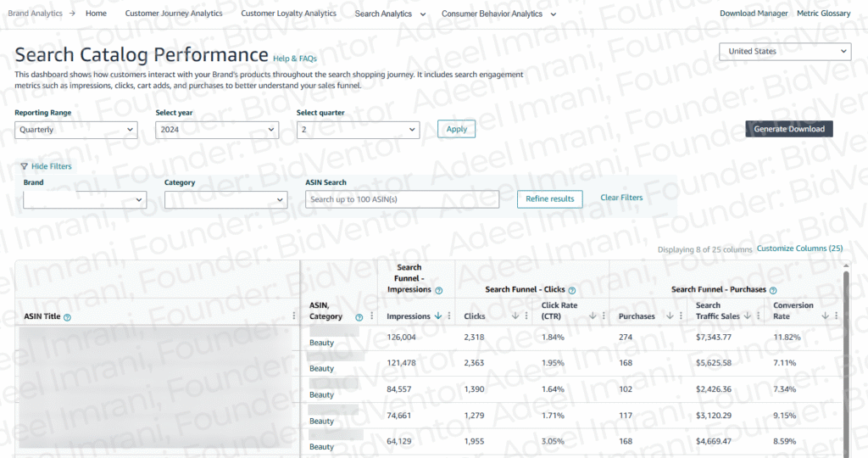Open the ASIN Title help icon
The height and width of the screenshot is (458, 868).
coord(68,317)
